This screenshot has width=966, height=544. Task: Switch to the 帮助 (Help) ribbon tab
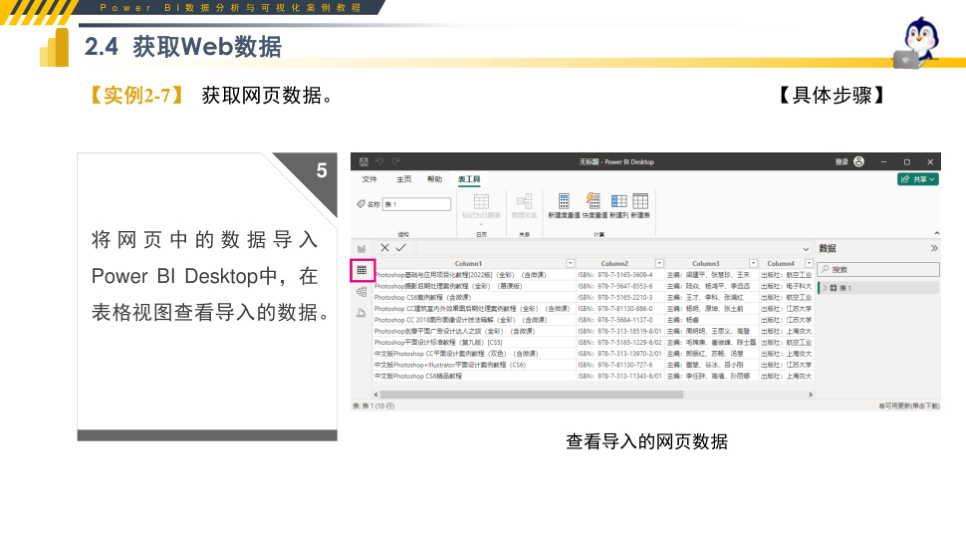(435, 179)
